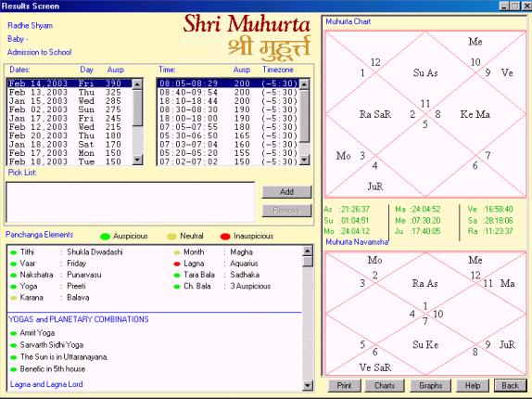Select date Feb 20, 2003 Thu row

click(70, 135)
